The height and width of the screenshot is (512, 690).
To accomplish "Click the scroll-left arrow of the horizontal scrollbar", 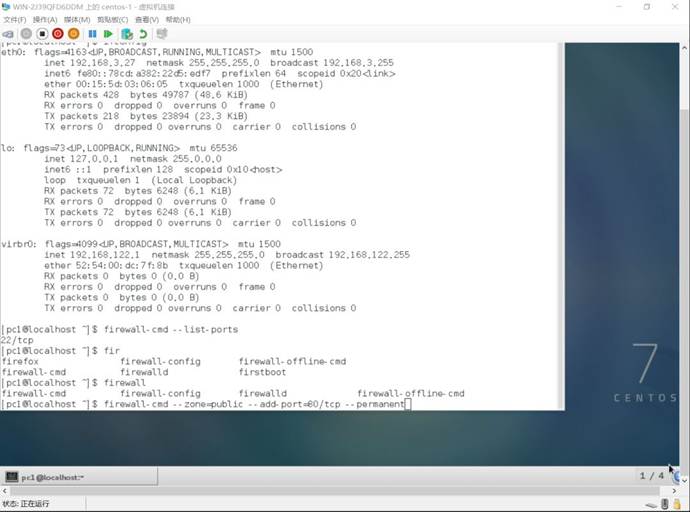I will pyautogui.click(x=4, y=490).
